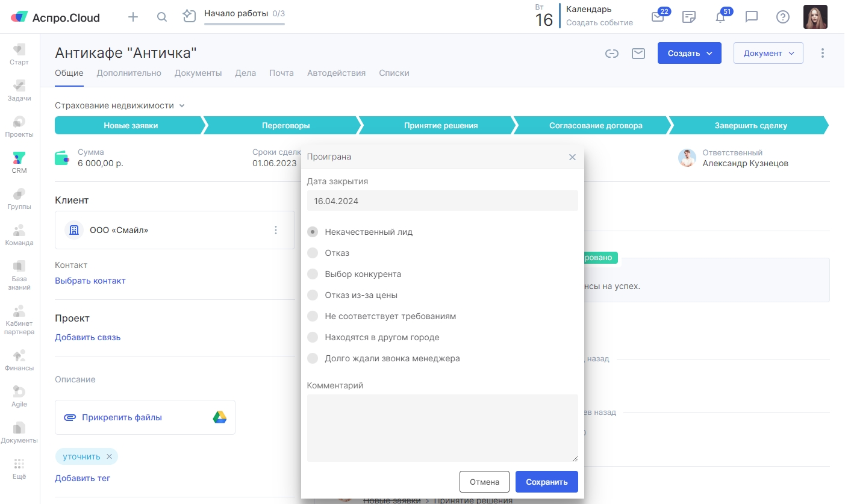Click the plus icon to add new item

pyautogui.click(x=133, y=17)
